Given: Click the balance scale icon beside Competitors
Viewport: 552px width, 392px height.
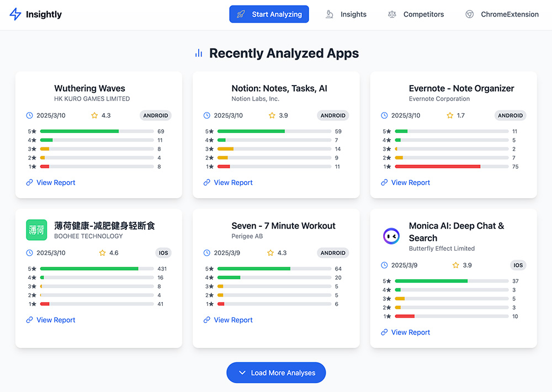Looking at the screenshot, I should 392,14.
